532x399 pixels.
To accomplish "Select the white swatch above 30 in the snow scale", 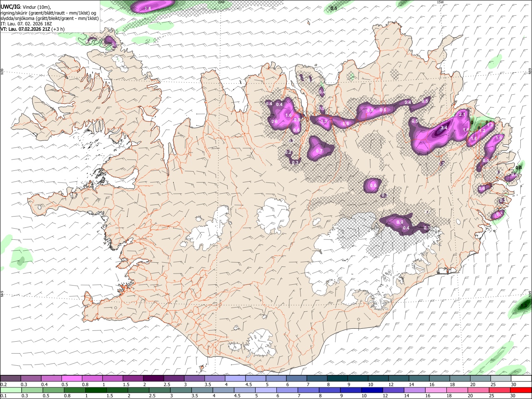I will point(522,378).
